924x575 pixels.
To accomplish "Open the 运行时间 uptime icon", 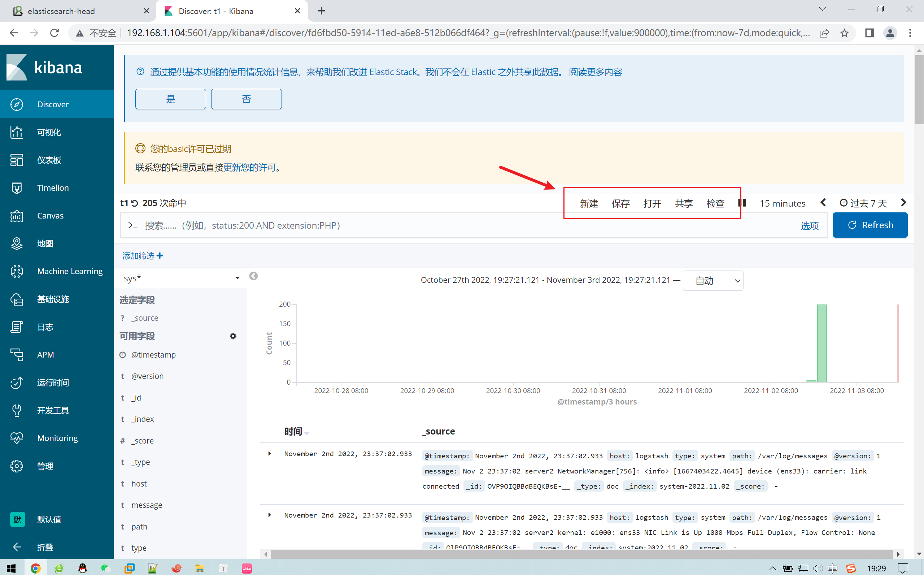I will 17,382.
